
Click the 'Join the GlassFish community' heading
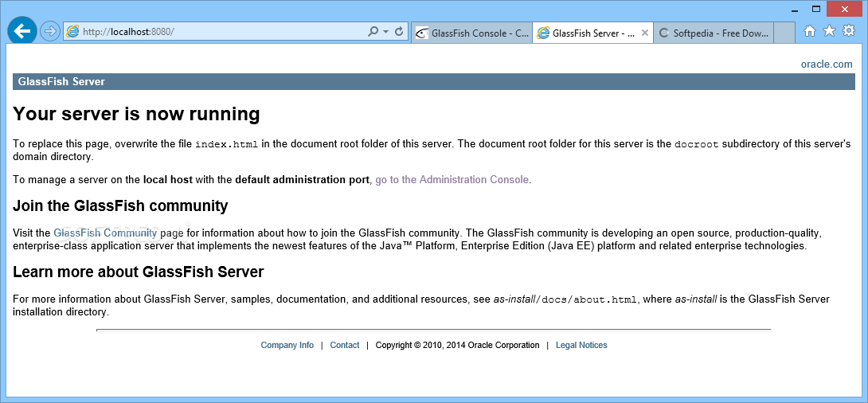(120, 206)
